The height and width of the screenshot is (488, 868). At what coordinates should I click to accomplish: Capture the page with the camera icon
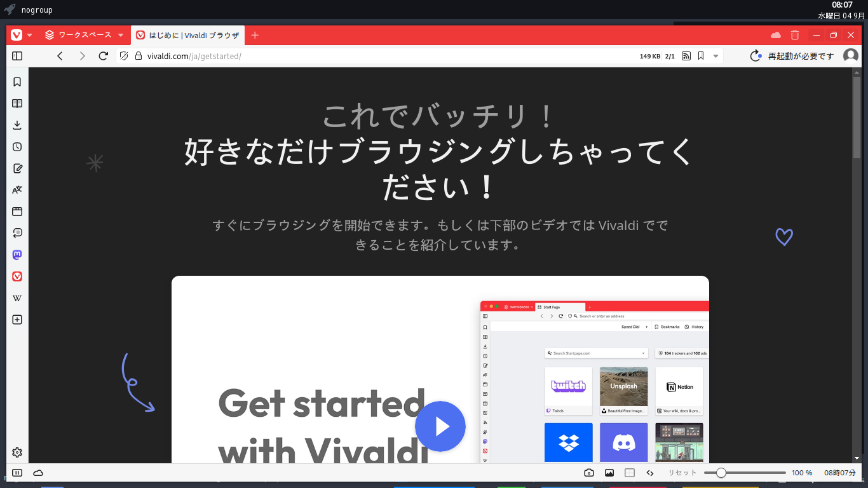pos(589,473)
